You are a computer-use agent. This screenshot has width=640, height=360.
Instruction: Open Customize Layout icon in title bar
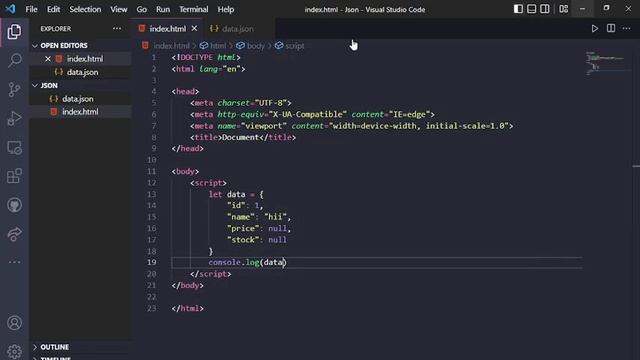coord(563,9)
